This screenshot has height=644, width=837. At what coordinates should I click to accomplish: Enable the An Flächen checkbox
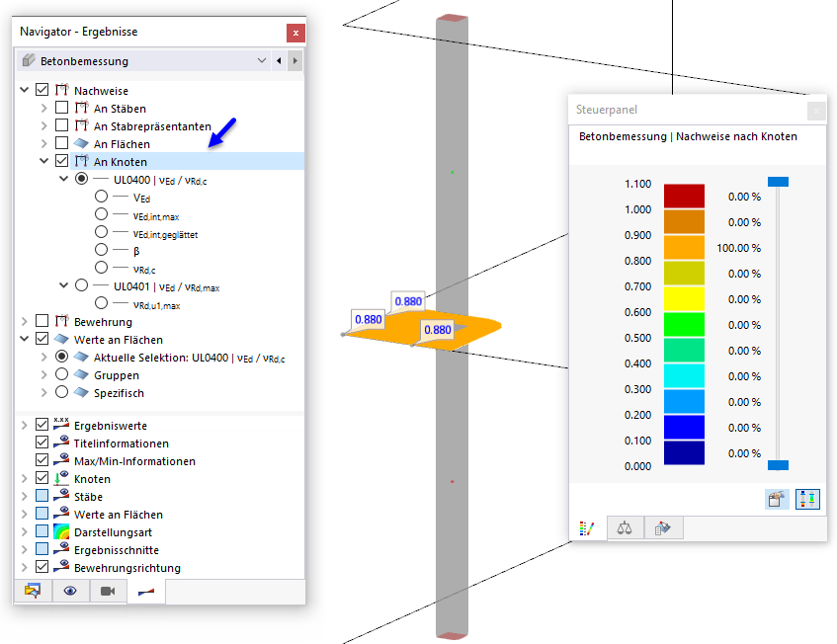pos(62,143)
